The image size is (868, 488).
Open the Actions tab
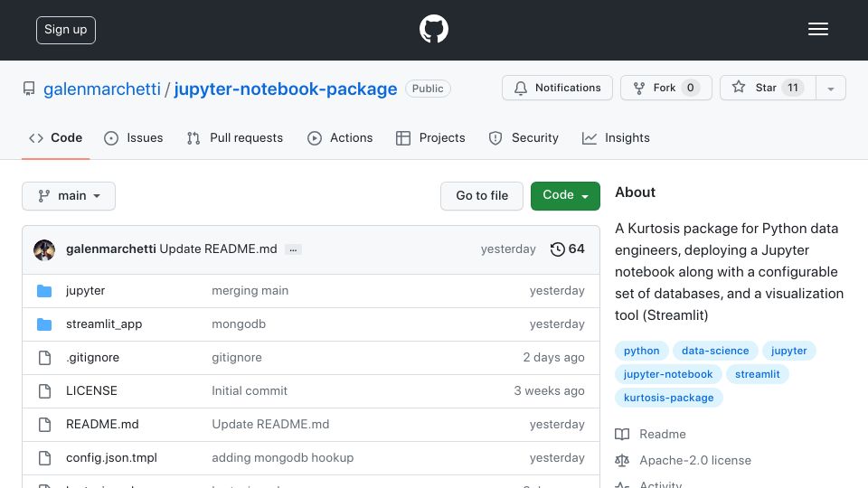[340, 137]
